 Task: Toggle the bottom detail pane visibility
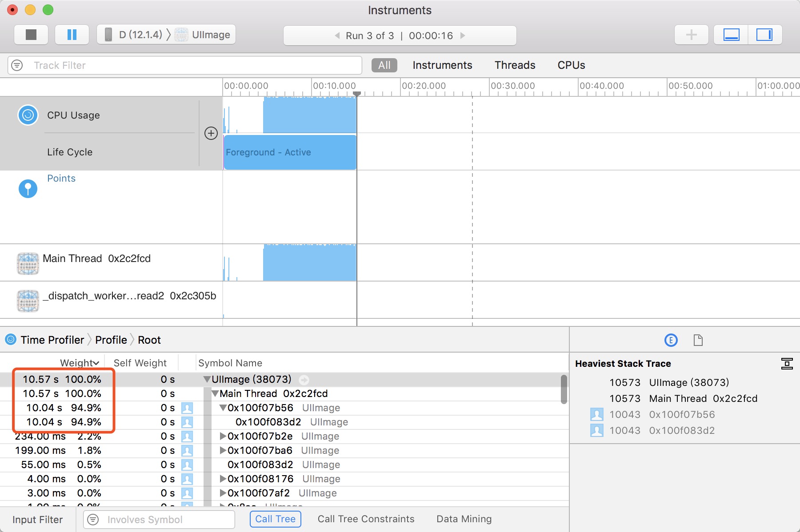coord(731,35)
